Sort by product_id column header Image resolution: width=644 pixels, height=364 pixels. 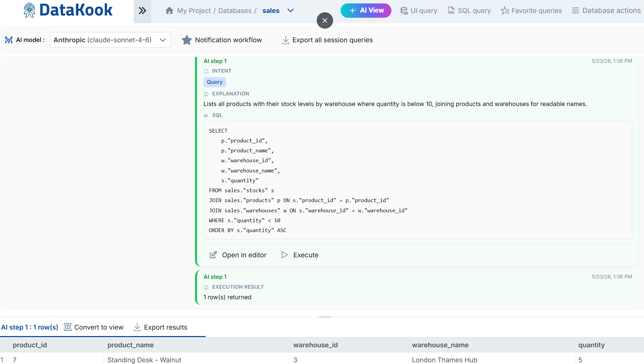57,345
